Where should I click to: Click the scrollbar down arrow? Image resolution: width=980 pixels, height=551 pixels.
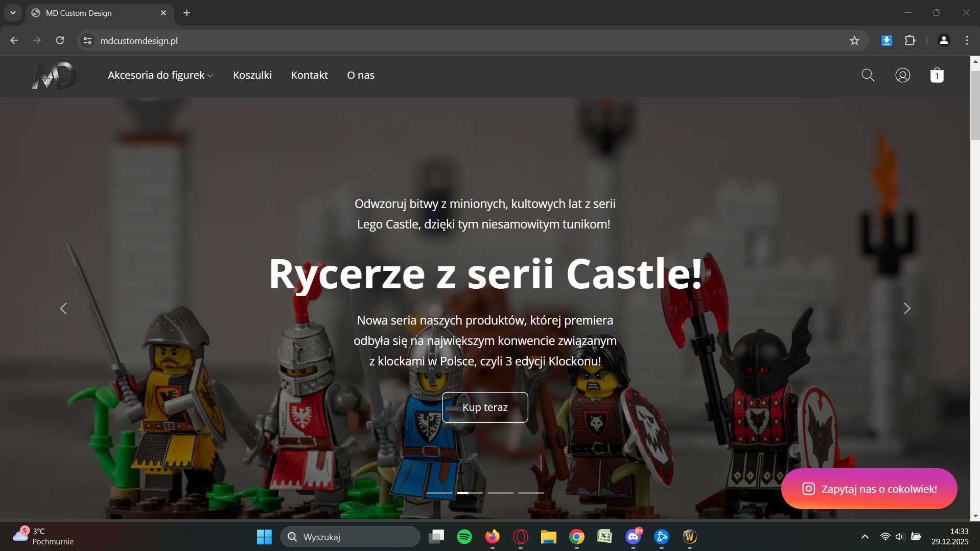point(975,516)
